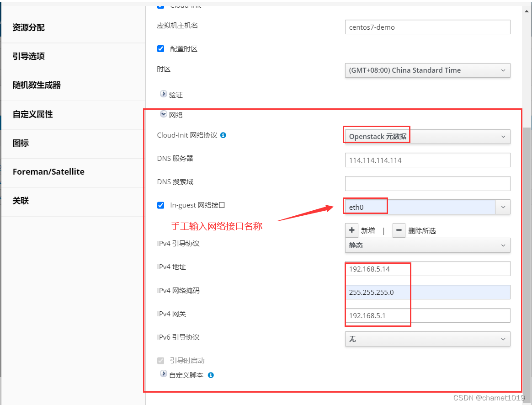Click the IPv4 引导协议 label

point(178,244)
